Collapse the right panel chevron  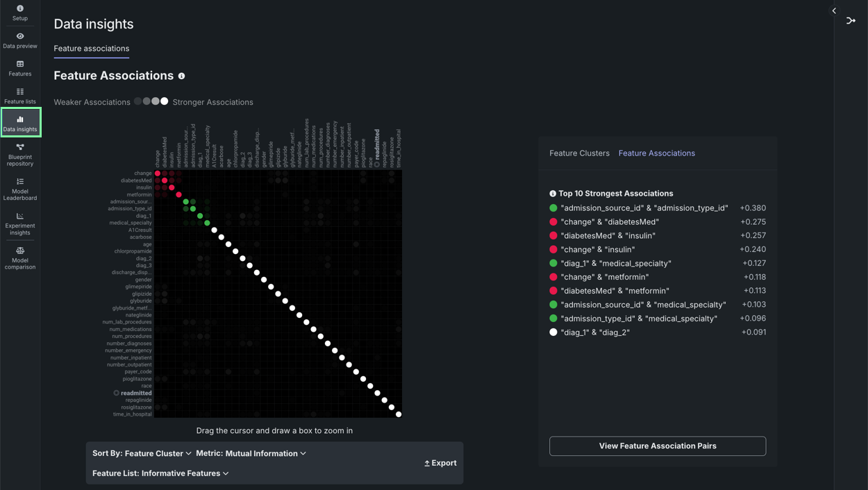834,11
